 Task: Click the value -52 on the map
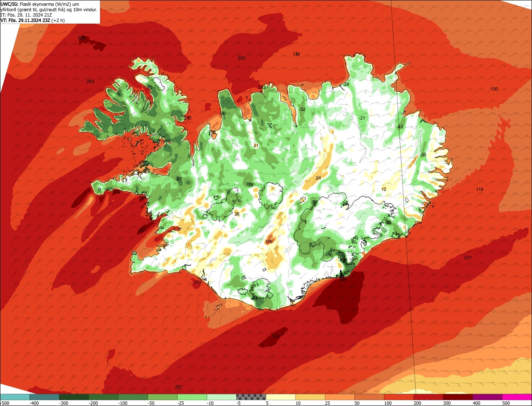click(x=302, y=109)
